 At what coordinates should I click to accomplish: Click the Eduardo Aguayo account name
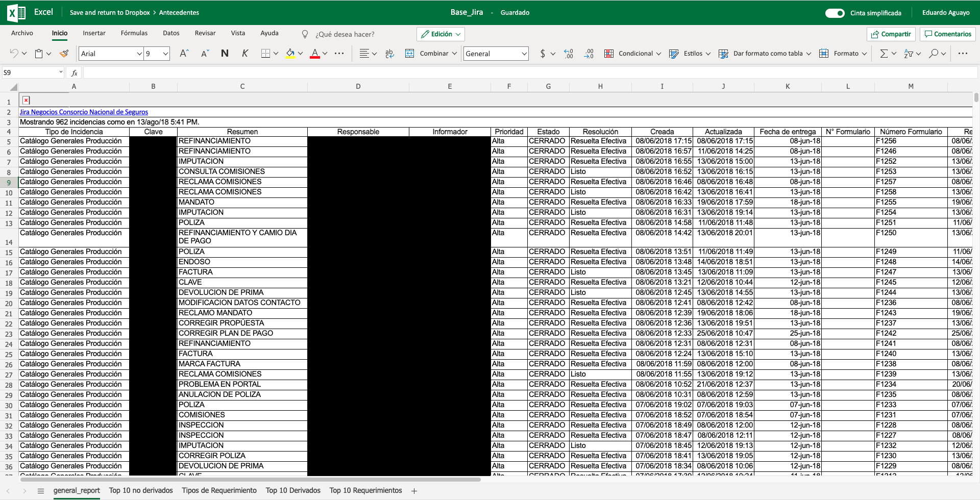point(946,13)
